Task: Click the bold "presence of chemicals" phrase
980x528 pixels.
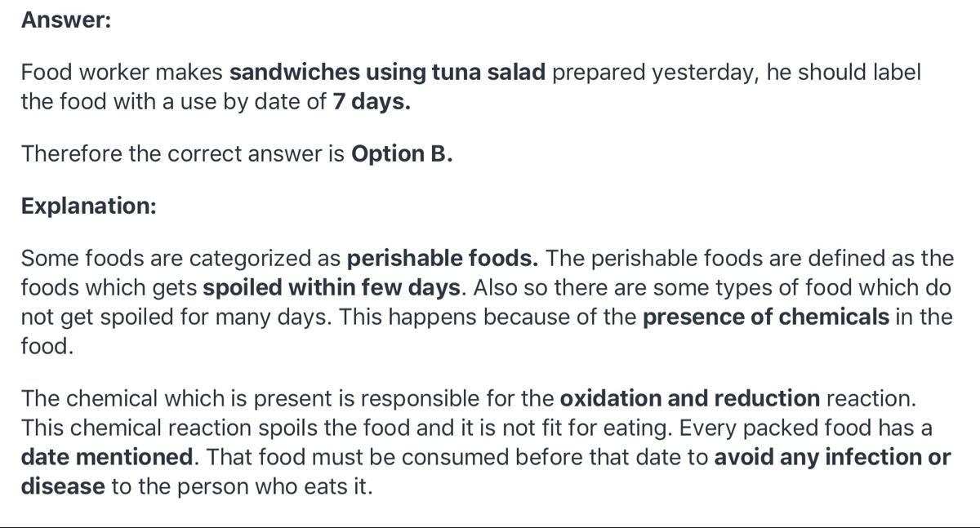Action: click(765, 317)
